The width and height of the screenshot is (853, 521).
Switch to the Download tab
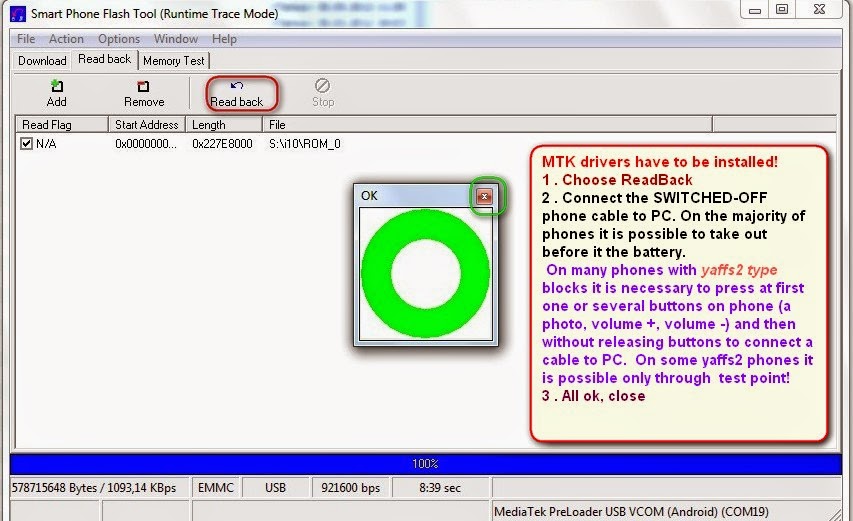coord(42,60)
